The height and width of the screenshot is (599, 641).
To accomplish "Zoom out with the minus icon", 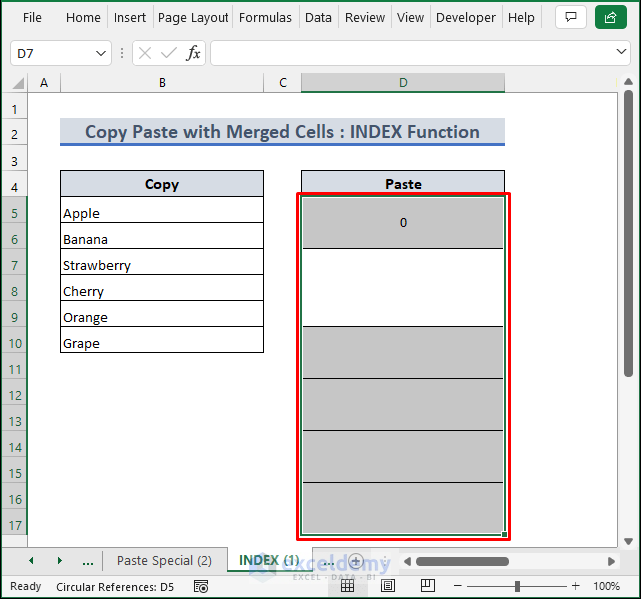I will [x=462, y=586].
